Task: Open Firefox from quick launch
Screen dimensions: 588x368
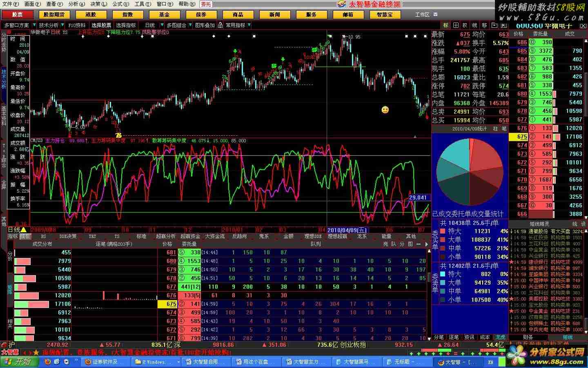Action: click(x=47, y=362)
